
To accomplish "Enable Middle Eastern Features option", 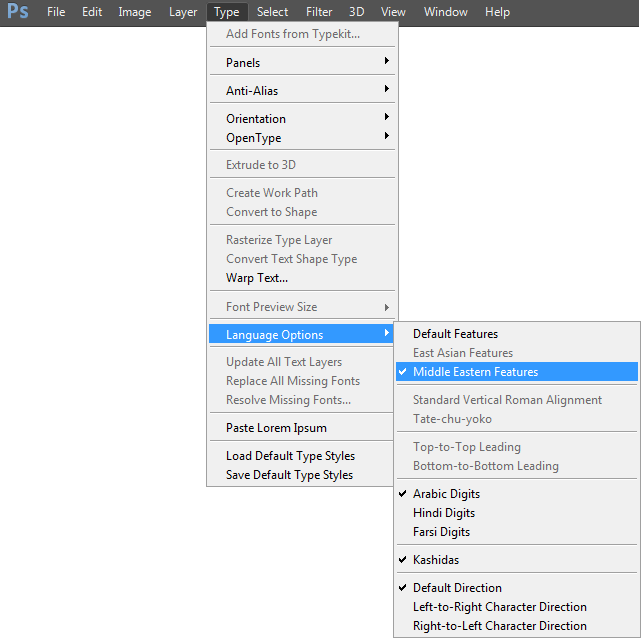I will point(475,372).
